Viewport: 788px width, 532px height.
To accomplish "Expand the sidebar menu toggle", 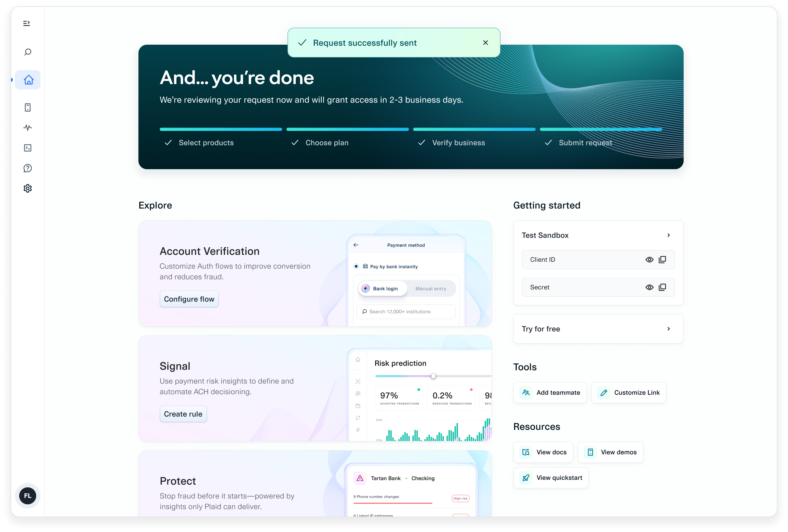I will pyautogui.click(x=27, y=23).
